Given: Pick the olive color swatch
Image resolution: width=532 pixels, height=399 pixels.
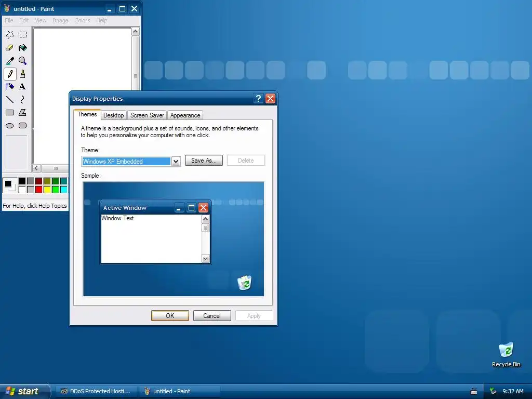Looking at the screenshot, I should [47, 181].
